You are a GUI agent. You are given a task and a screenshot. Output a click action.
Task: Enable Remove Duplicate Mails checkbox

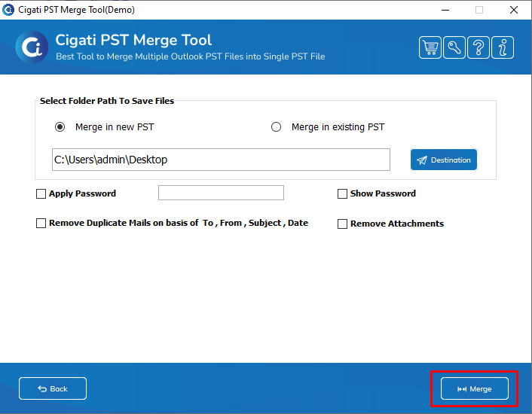[41, 224]
